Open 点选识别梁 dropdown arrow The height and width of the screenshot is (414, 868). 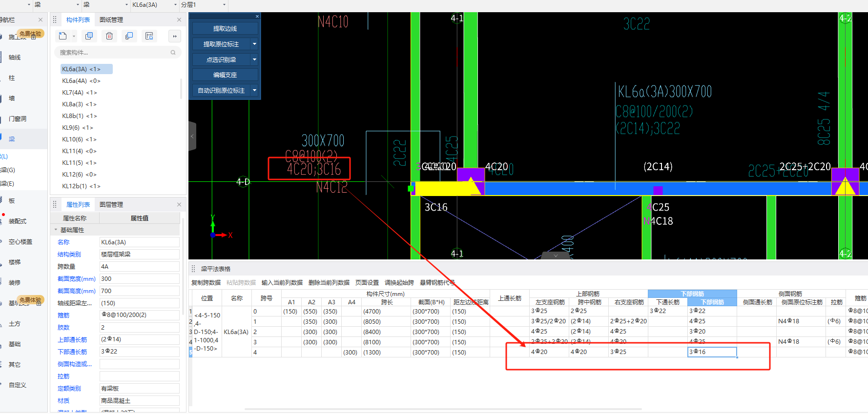pyautogui.click(x=254, y=60)
